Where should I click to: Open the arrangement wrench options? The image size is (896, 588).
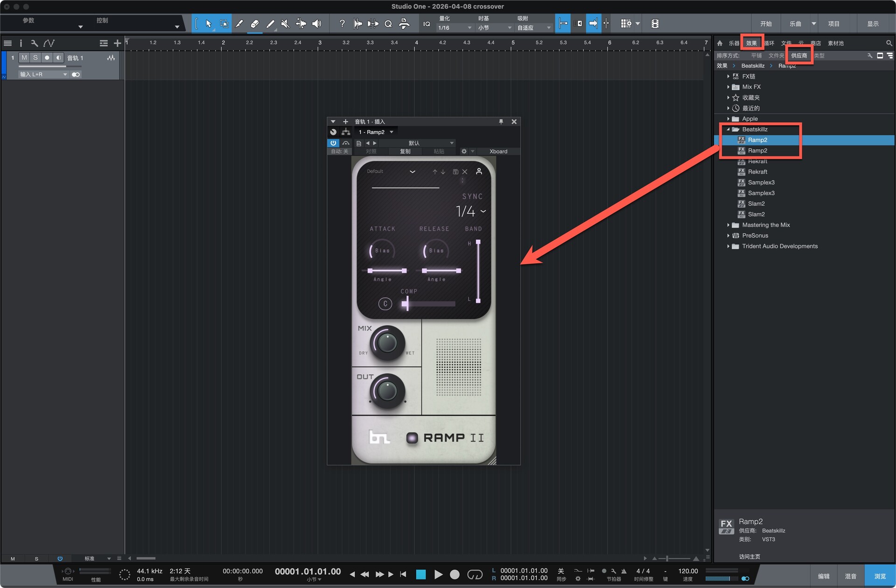click(x=34, y=43)
